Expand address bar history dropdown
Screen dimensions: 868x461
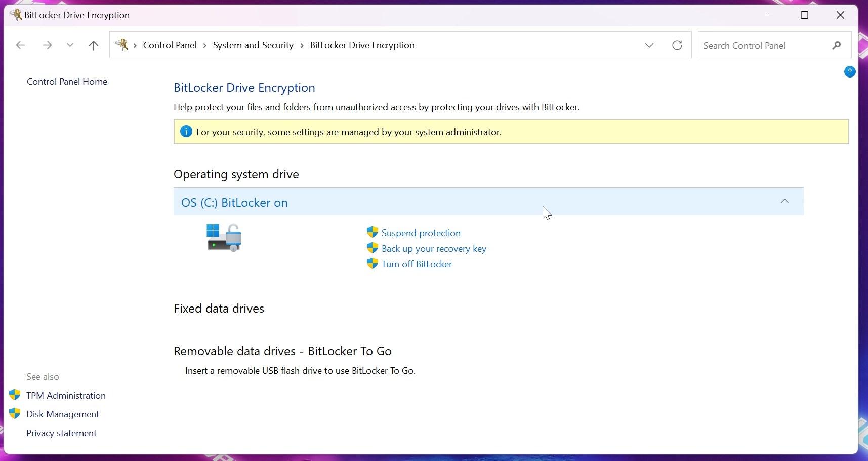coord(650,46)
